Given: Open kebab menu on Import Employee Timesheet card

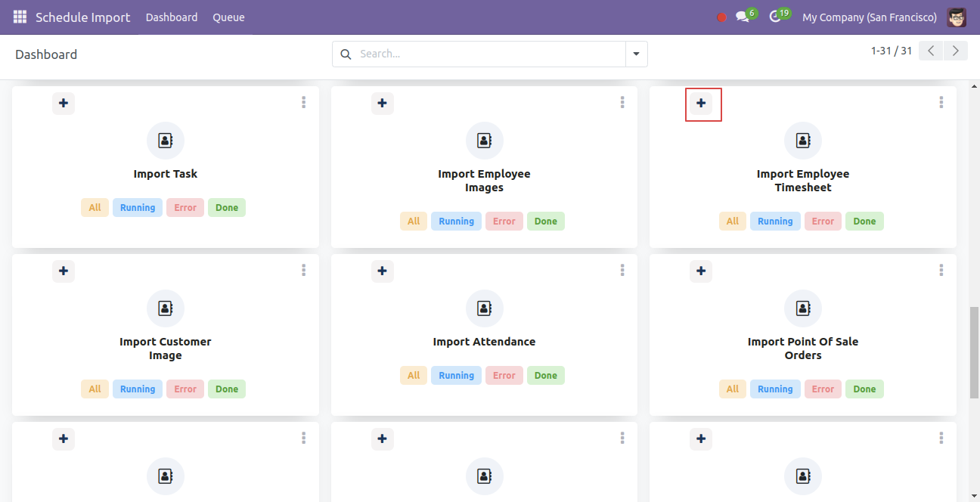Looking at the screenshot, I should tap(941, 103).
